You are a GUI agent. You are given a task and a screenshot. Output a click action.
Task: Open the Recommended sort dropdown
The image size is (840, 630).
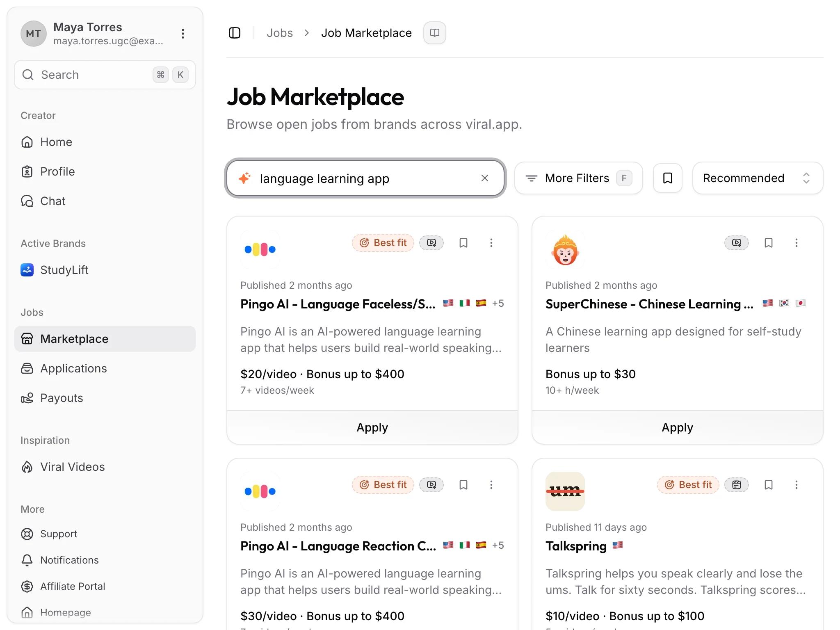click(758, 178)
